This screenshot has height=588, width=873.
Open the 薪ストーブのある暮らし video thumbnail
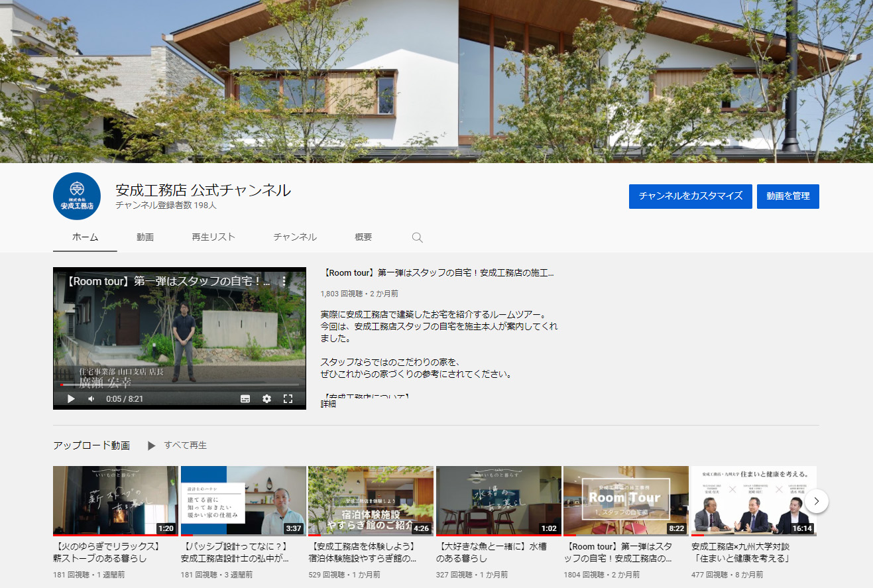point(115,500)
